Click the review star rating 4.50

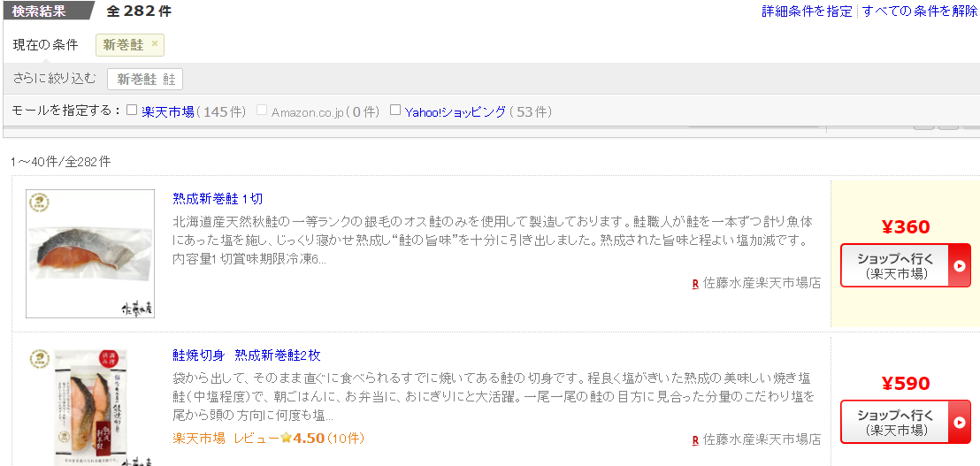302,439
